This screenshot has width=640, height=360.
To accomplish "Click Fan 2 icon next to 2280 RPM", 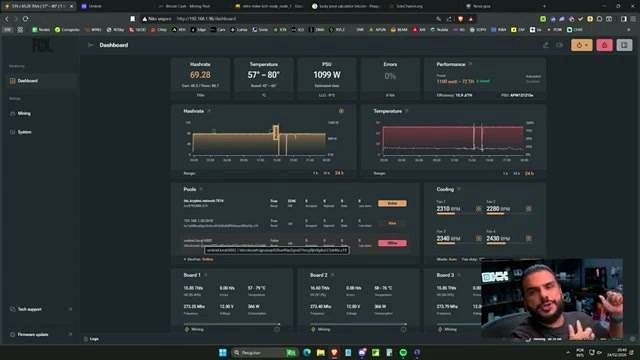I will click(x=529, y=209).
